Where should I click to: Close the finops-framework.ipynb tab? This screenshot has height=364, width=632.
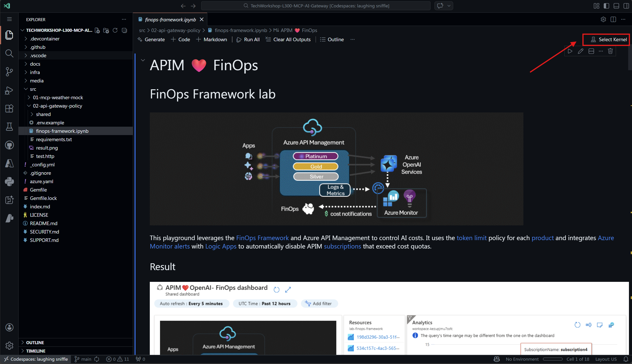[x=202, y=20]
